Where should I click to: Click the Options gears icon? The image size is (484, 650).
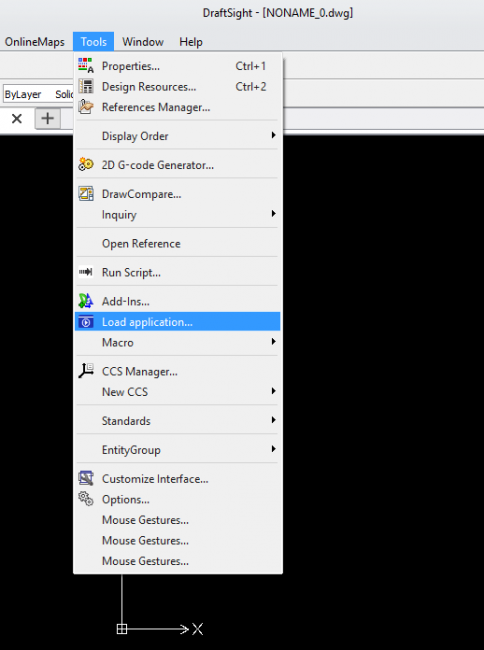[x=86, y=499]
